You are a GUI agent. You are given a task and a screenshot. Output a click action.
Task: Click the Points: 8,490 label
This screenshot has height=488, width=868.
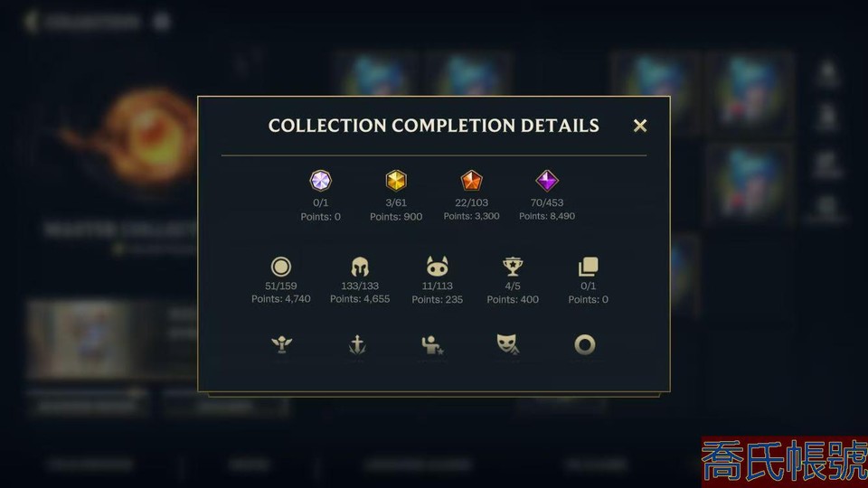[x=547, y=216]
